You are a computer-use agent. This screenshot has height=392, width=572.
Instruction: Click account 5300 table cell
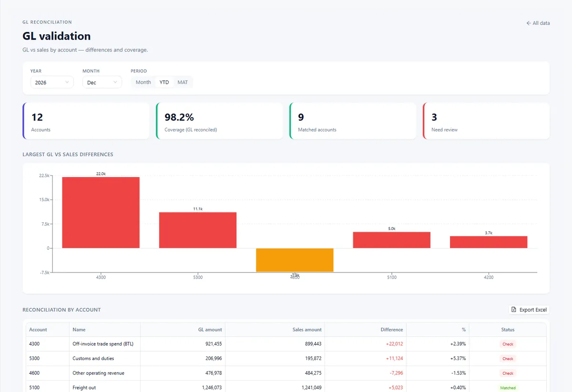click(48, 359)
